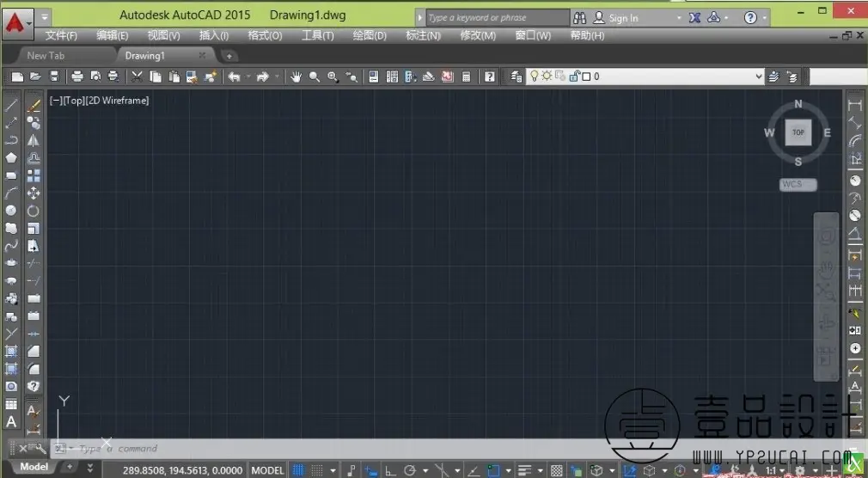Select the Move modify tool

pos(34,193)
